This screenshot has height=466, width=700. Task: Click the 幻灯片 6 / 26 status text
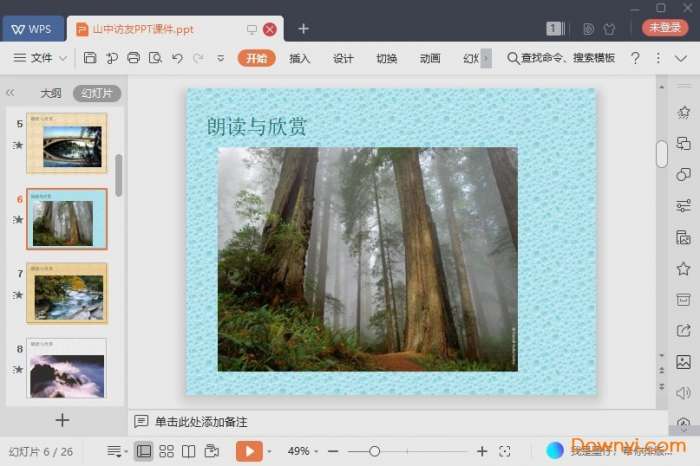pyautogui.click(x=41, y=452)
